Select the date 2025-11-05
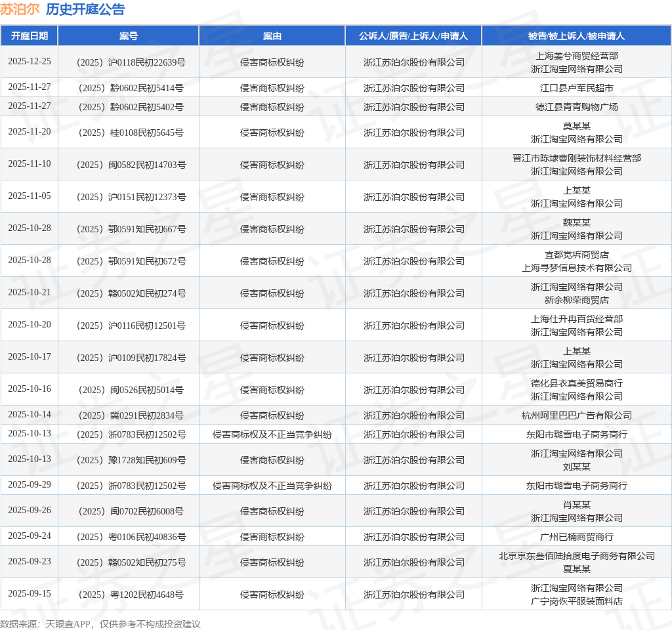The image size is (672, 630). [x=29, y=196]
